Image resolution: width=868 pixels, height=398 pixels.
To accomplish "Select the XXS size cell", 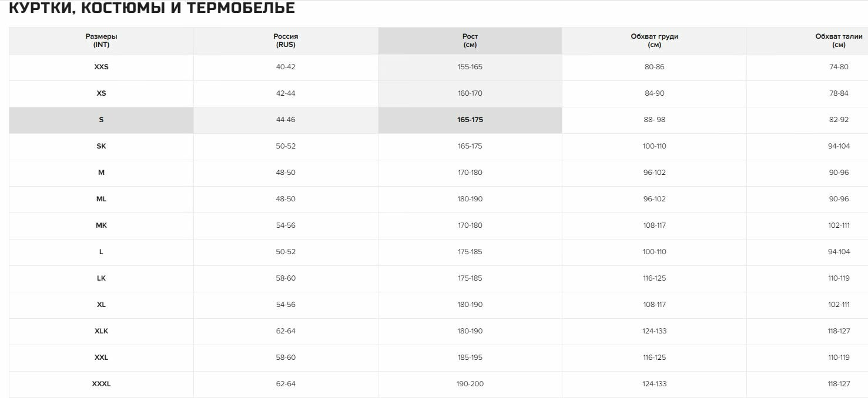I will click(x=101, y=67).
